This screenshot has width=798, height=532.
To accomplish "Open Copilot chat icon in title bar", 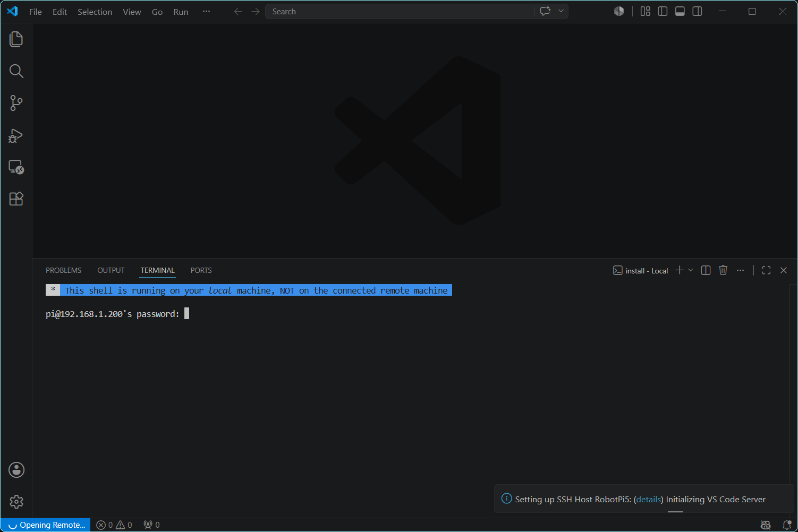I will click(545, 11).
